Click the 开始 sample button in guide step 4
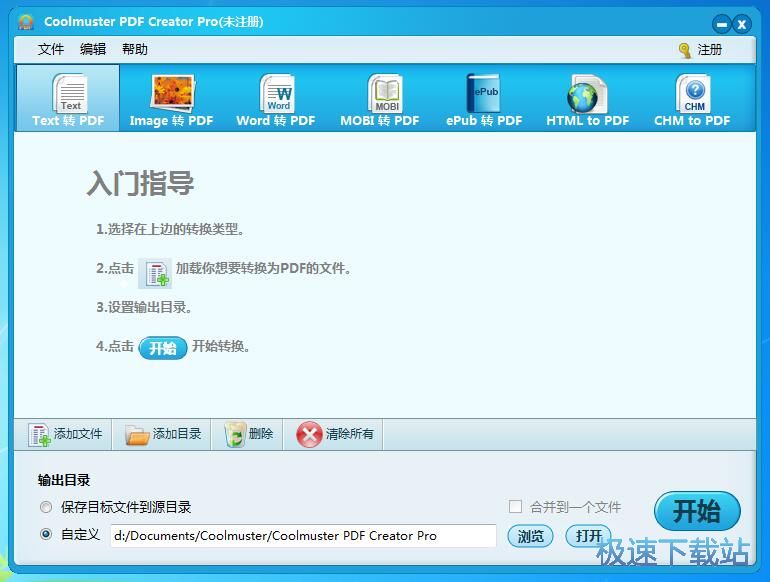The image size is (770, 582). click(163, 348)
